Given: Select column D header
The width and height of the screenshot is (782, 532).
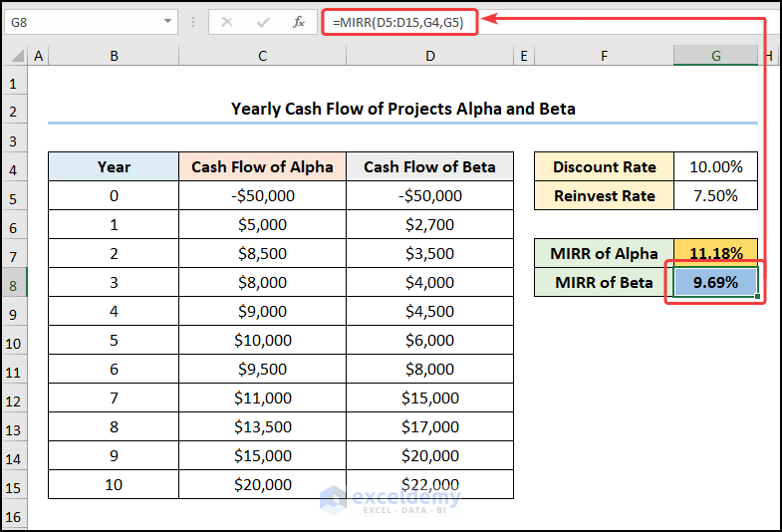Looking at the screenshot, I should (429, 57).
